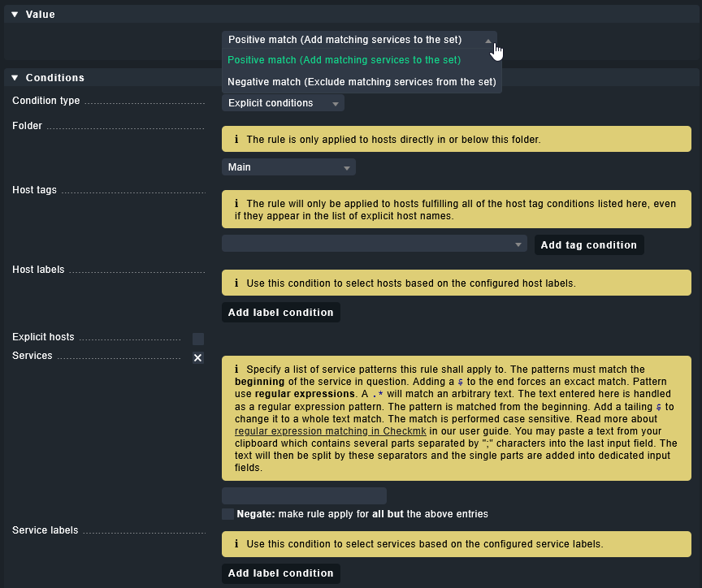Collapse the Conditions section triangle
Viewport: 702px width, 588px height.
15,78
